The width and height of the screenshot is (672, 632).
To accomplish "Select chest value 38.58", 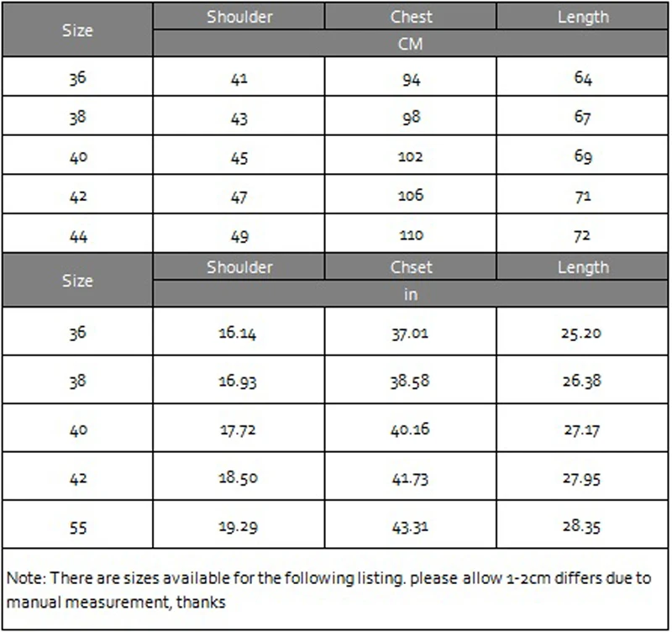I will (410, 381).
